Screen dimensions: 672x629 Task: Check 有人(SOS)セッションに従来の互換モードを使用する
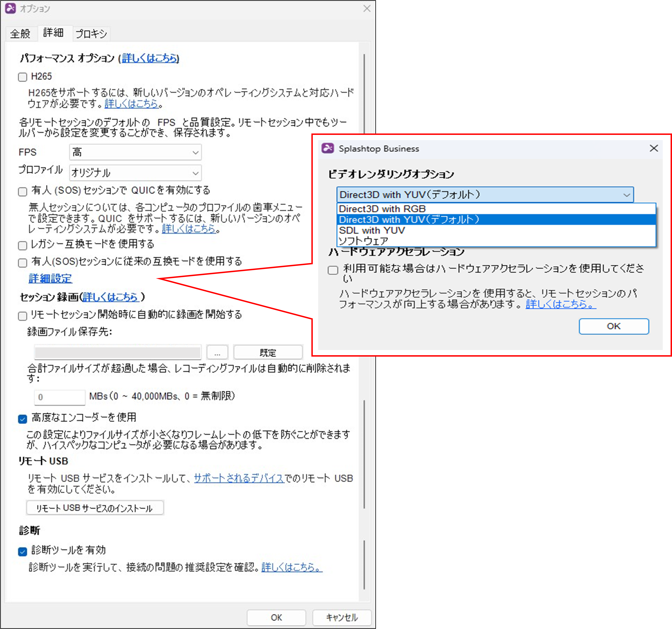tap(22, 263)
